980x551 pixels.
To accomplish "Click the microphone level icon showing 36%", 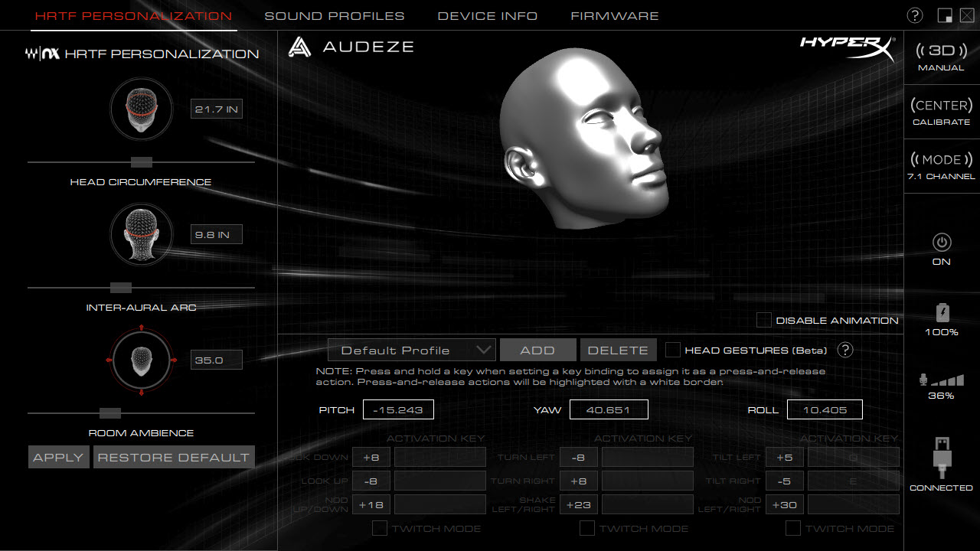I will coord(941,380).
